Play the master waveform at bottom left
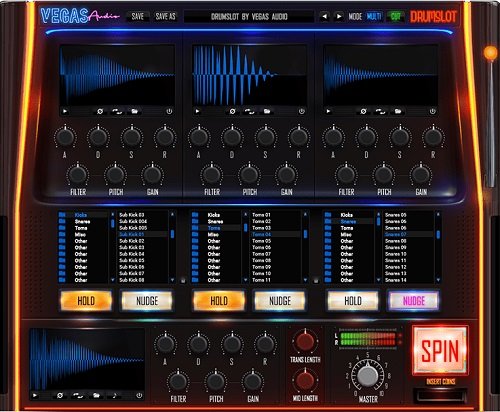The width and height of the screenshot is (500, 412). [35, 396]
